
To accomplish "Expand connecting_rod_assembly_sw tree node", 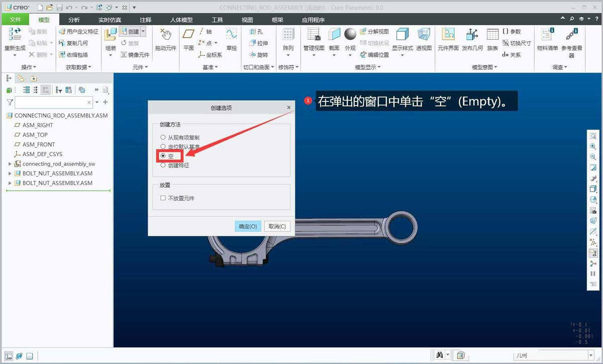I will (10, 164).
